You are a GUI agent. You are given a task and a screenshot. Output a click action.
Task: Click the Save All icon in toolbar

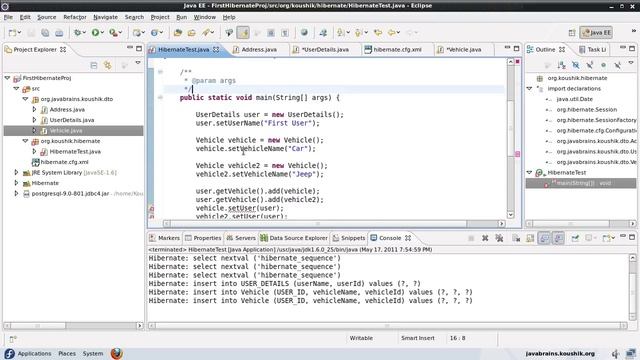(x=45, y=33)
